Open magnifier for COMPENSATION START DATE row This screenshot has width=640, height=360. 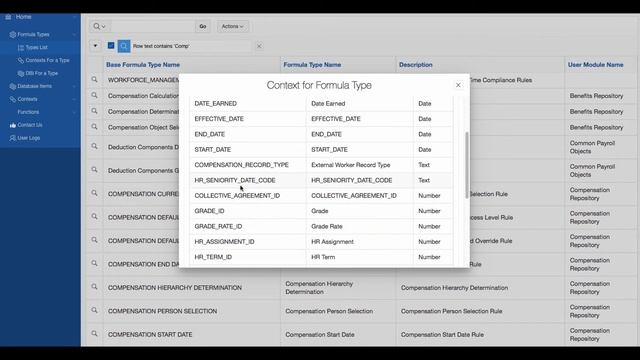point(94,333)
